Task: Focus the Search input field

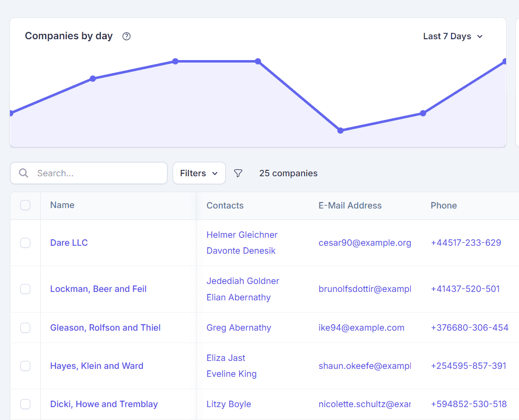Action: [99, 173]
